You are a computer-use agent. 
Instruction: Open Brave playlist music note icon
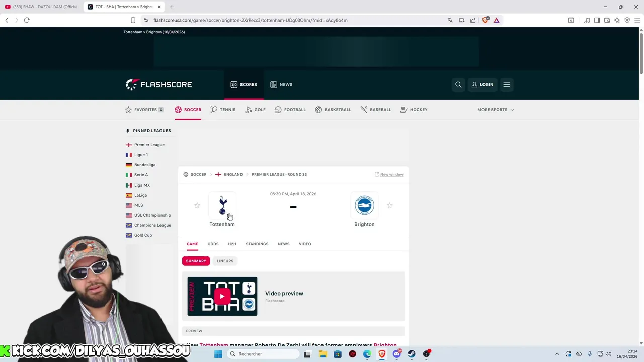(587, 20)
